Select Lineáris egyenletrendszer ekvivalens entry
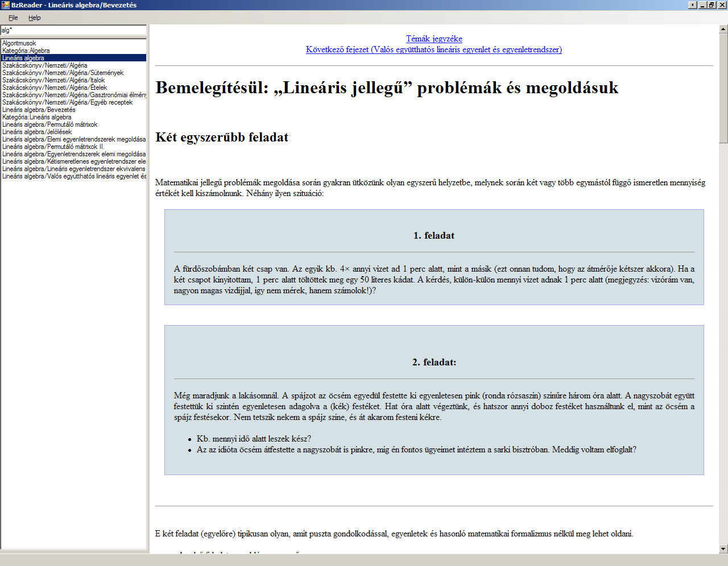This screenshot has height=566, width=728. click(74, 169)
